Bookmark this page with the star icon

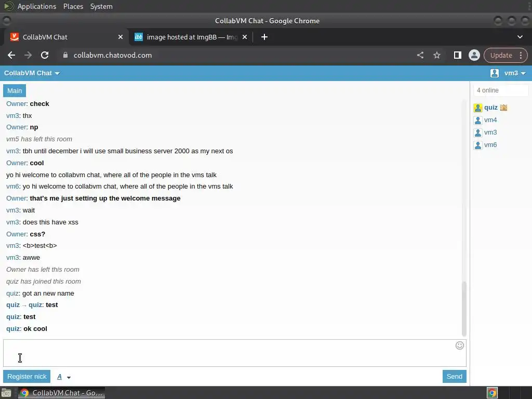(437, 55)
